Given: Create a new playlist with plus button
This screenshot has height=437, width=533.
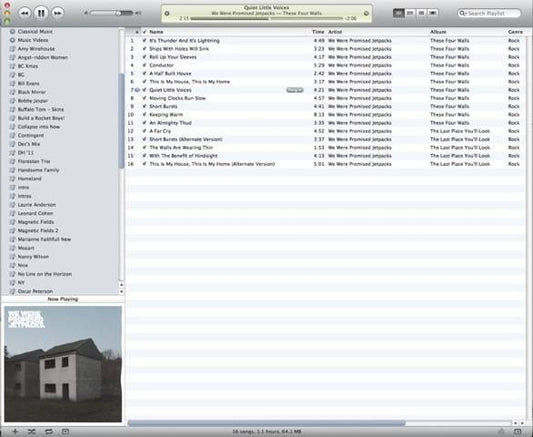Looking at the screenshot, I should [x=15, y=432].
